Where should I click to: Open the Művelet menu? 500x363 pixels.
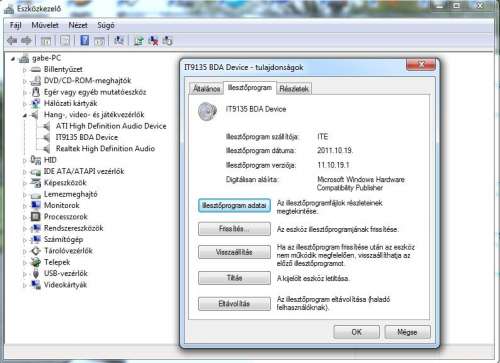[x=45, y=25]
